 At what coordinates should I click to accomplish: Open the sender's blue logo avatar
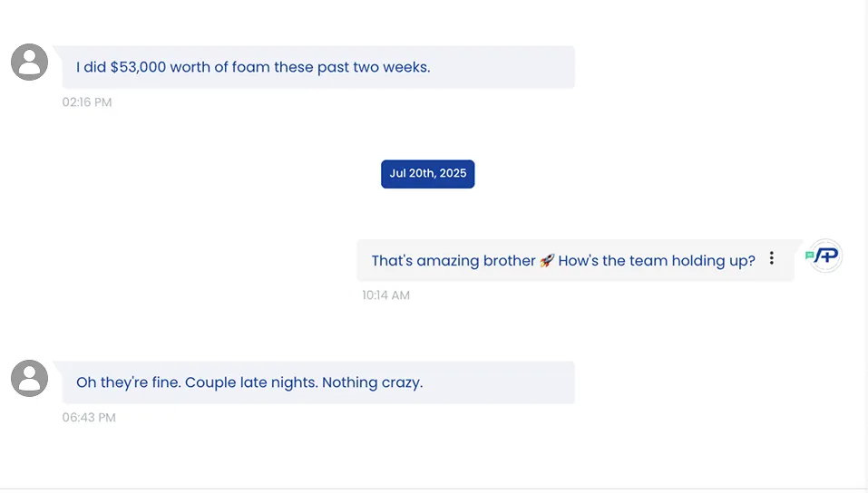point(827,257)
